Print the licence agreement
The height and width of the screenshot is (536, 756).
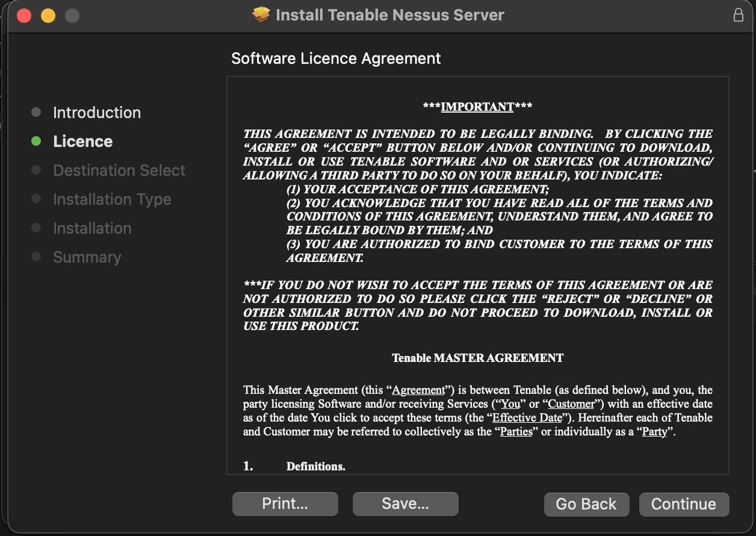[285, 504]
